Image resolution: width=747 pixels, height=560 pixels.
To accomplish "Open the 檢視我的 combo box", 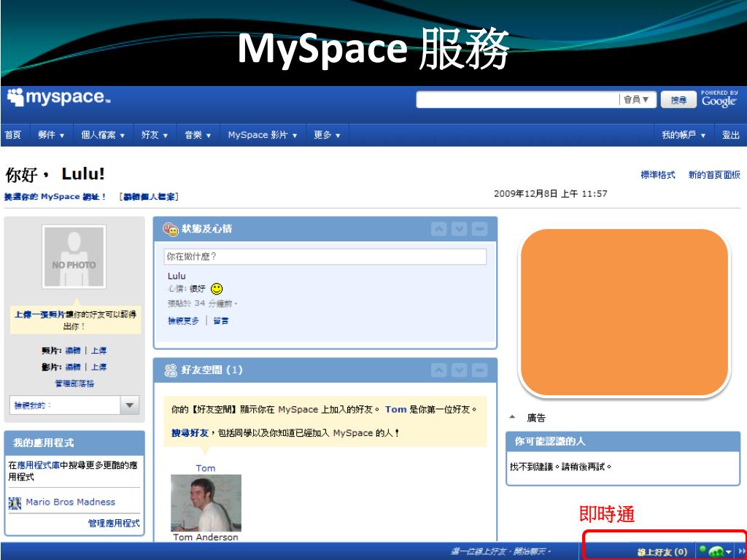I will click(x=74, y=405).
